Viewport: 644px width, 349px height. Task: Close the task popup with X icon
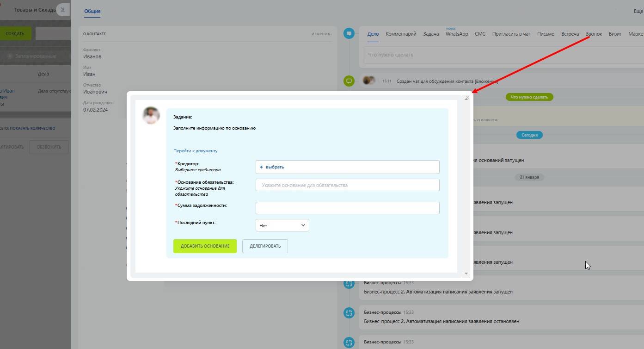[x=467, y=98]
